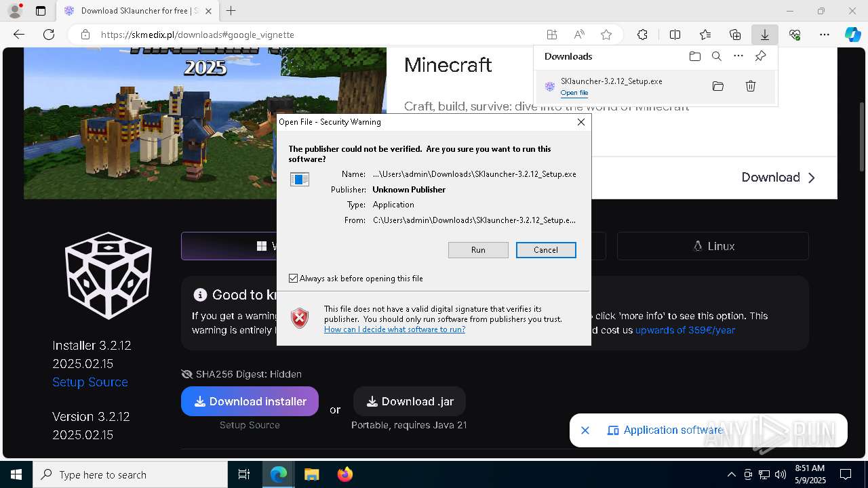The width and height of the screenshot is (868, 488).
Task: Open more options in the Downloads panel
Action: [738, 56]
